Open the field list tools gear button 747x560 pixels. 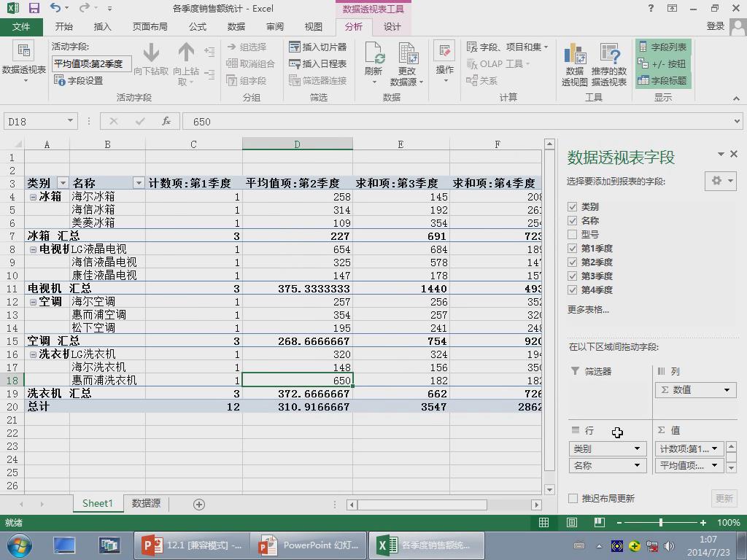point(721,181)
